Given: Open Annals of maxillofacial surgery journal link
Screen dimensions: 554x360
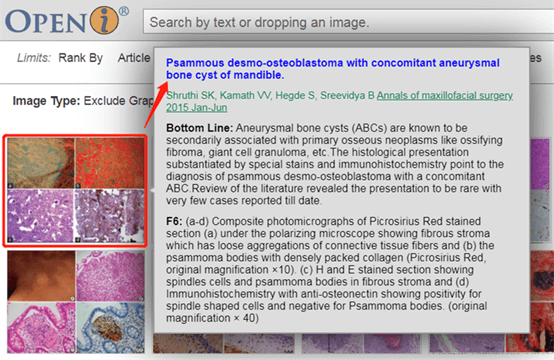Looking at the screenshot, I should click(x=339, y=101).
